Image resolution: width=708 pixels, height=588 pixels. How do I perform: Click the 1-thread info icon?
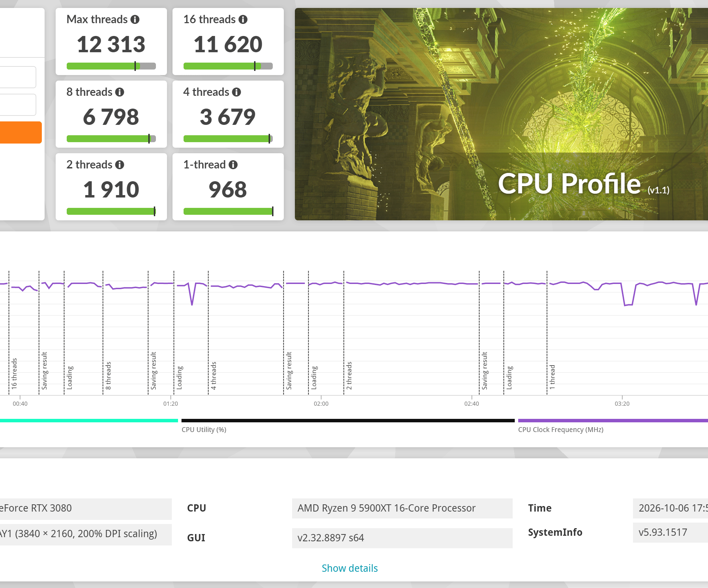233,165
